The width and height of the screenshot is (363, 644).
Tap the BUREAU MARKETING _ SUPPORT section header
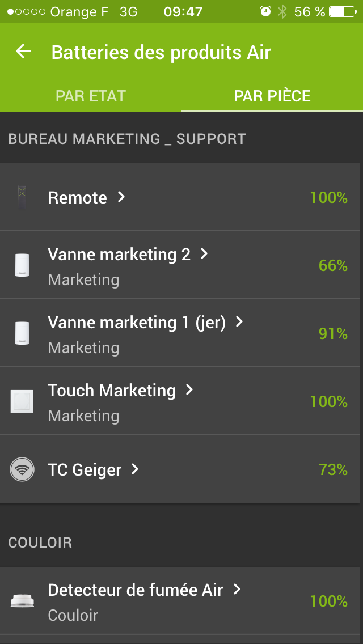(127, 139)
